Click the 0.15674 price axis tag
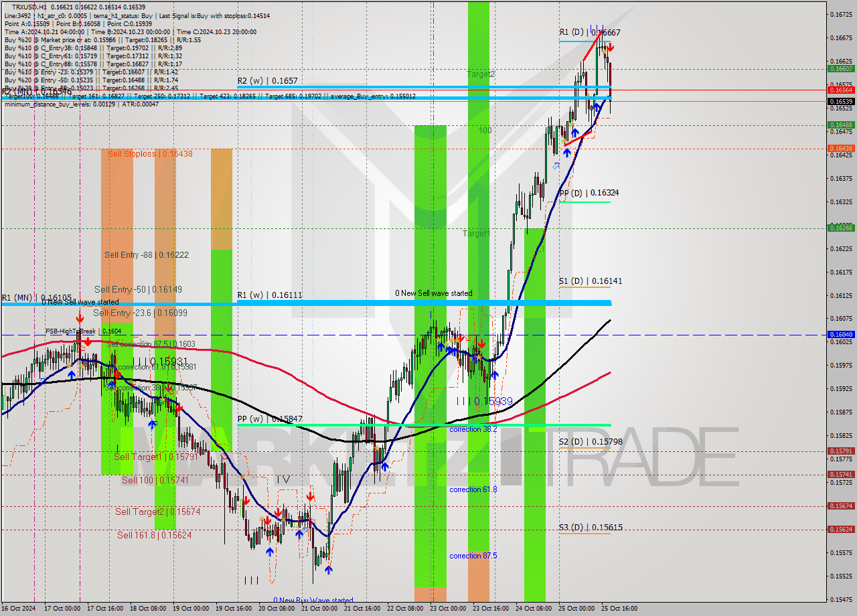The height and width of the screenshot is (616, 857). pyautogui.click(x=841, y=506)
